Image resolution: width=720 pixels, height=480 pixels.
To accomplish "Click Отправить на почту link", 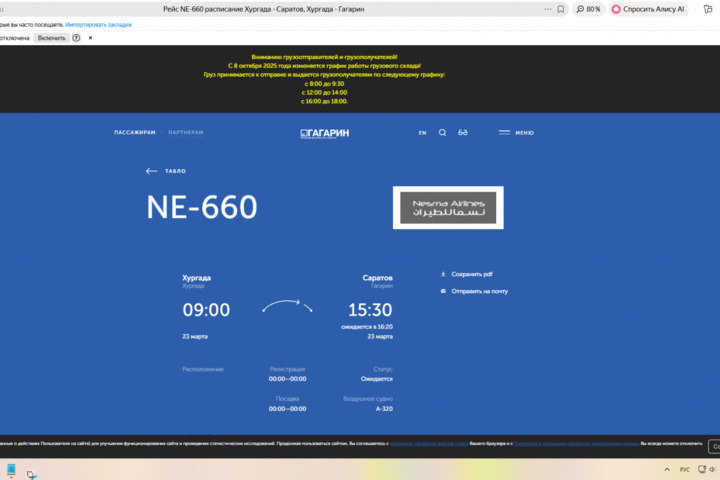I will tap(479, 291).
